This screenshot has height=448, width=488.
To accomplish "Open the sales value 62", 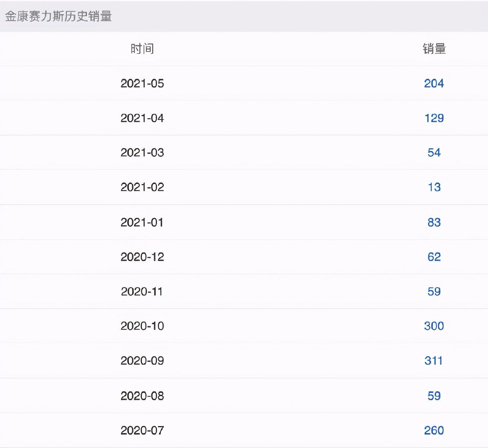I will tap(434, 257).
